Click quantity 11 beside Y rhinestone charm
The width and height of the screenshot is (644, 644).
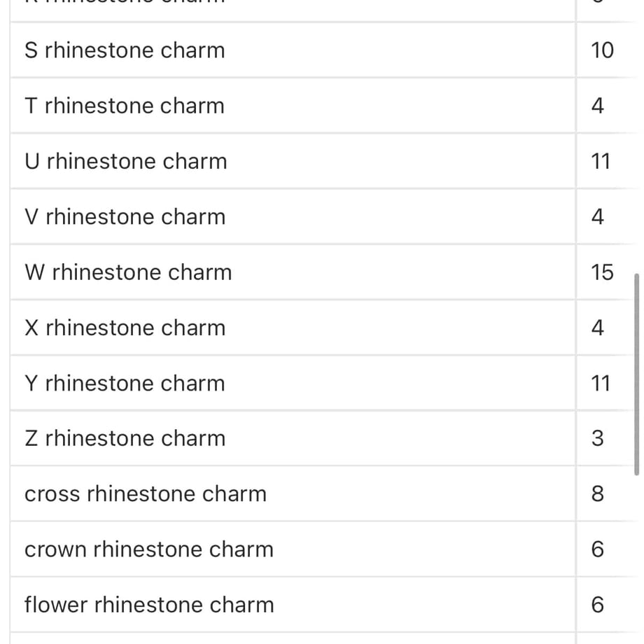coord(601,383)
